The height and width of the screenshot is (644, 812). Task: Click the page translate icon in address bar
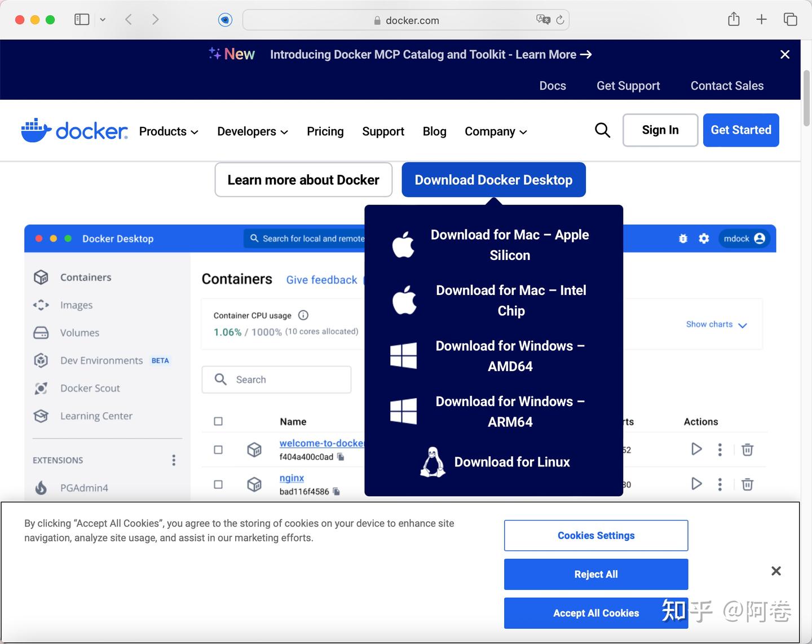coord(543,20)
